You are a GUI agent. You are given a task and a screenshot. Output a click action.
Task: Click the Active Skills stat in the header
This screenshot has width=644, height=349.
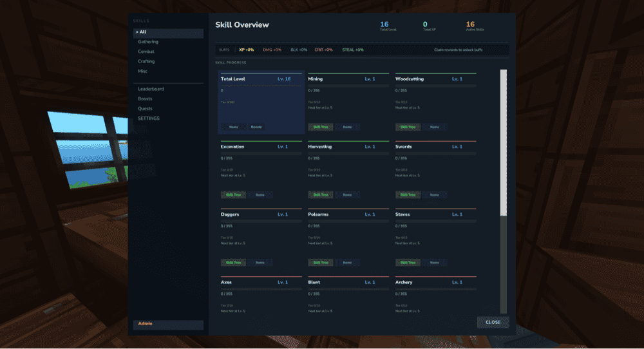coord(475,26)
